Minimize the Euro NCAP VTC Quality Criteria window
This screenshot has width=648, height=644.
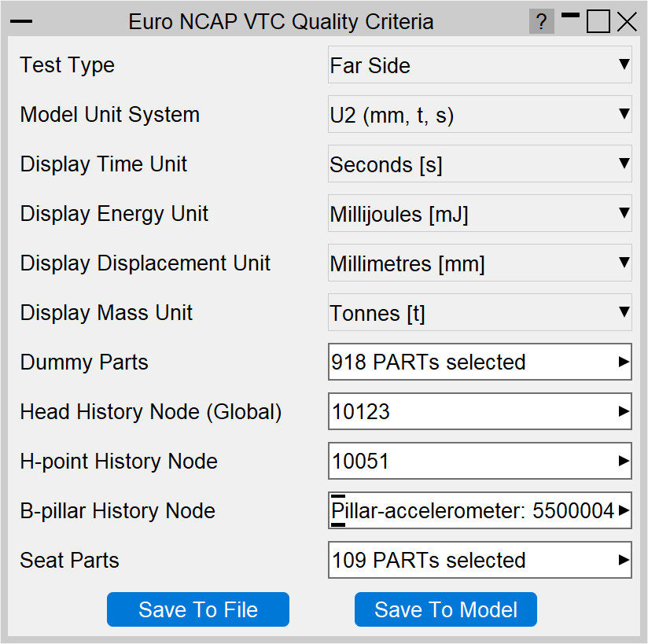tap(570, 16)
